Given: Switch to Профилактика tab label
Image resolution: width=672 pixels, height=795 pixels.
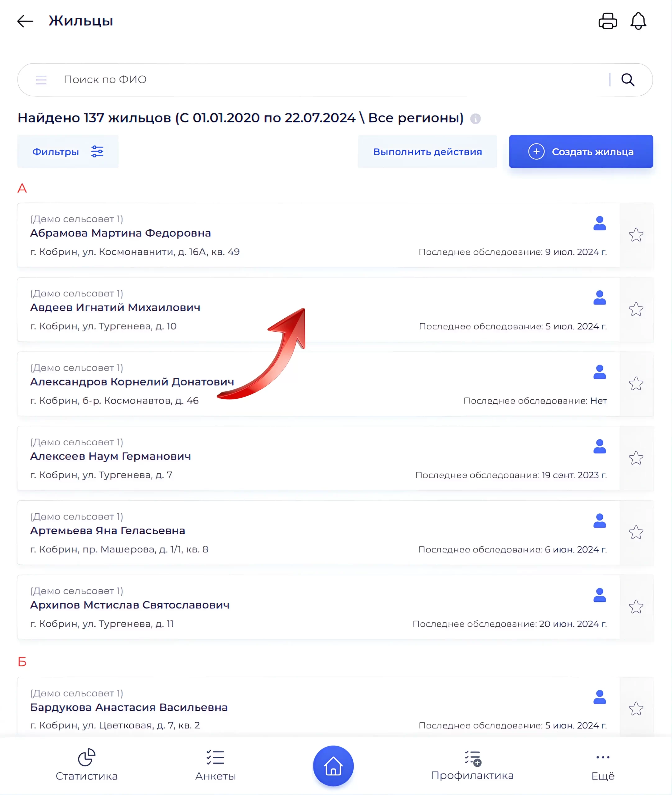Looking at the screenshot, I should point(472,775).
